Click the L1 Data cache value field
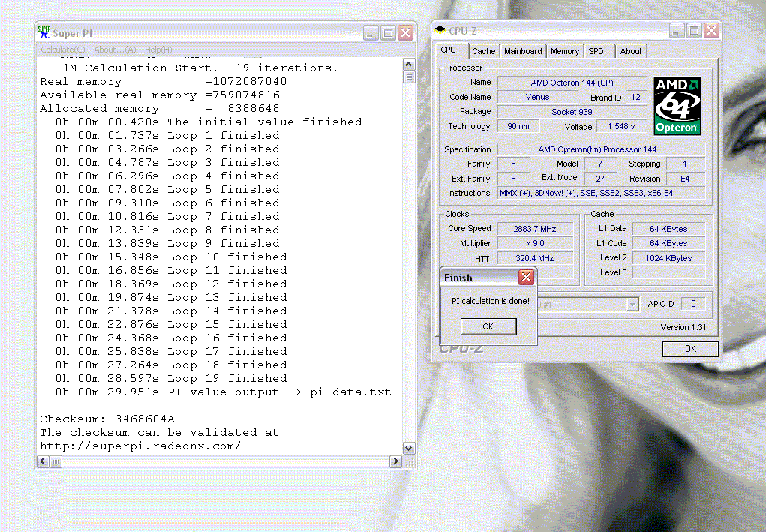 coord(668,229)
